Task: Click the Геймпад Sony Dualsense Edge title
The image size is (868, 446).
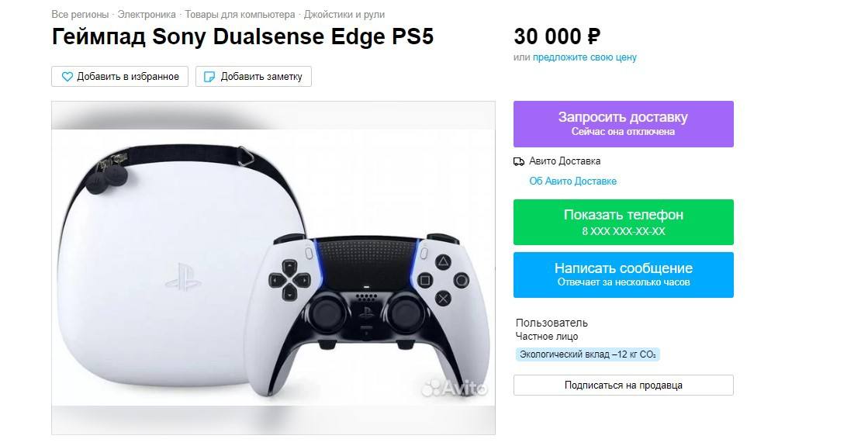Action: pos(242,37)
